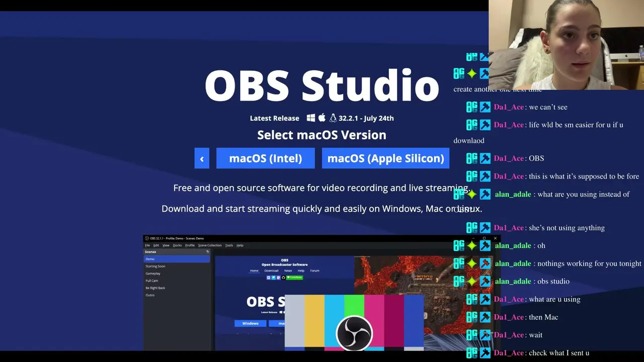
Task: Click the chat message "she's not using anything"
Action: (567, 228)
